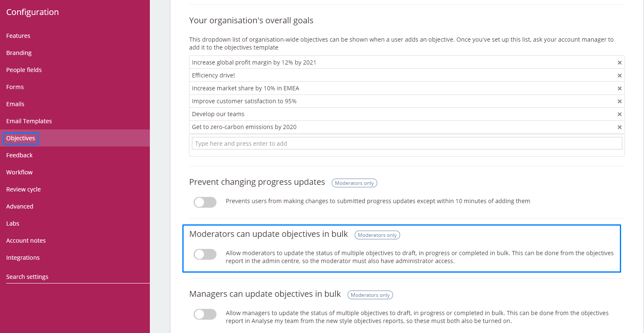Navigate to Integrations settings
Viewport: 644px width, 333px height.
[23, 258]
